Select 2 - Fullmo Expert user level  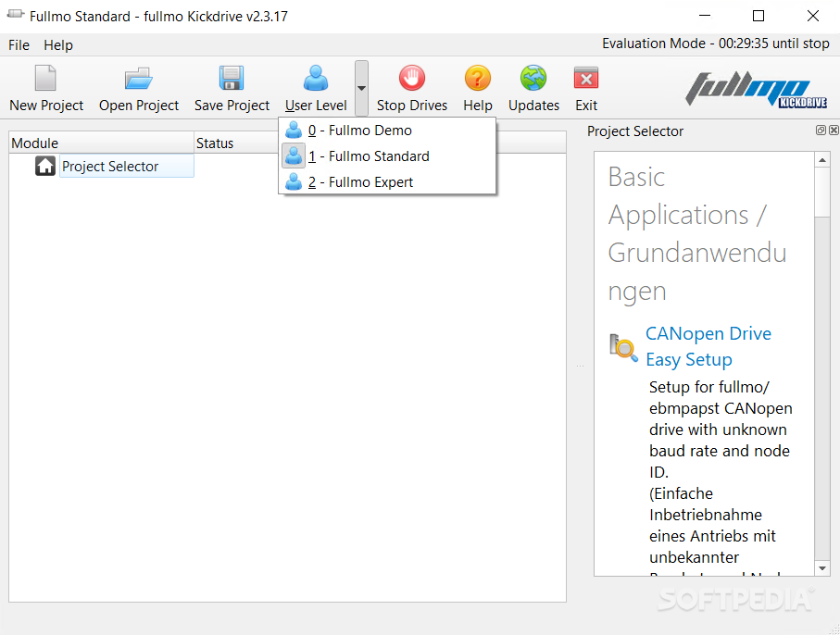point(387,182)
